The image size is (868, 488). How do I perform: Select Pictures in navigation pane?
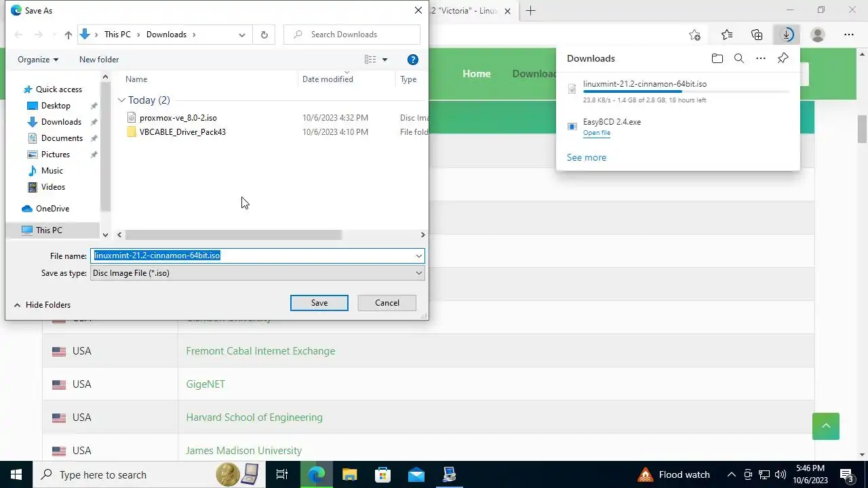point(55,155)
